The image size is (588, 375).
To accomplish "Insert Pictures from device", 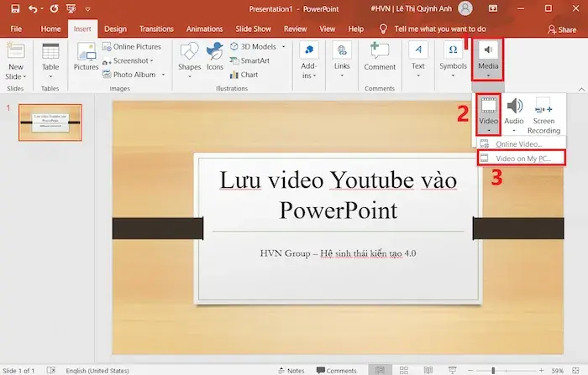I will tap(86, 56).
